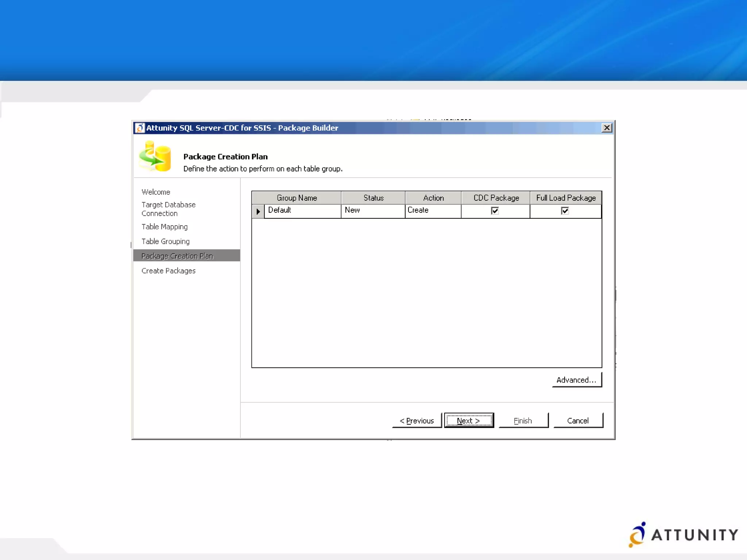Select the Default row arrow indicator
747x560 pixels.
[x=258, y=211]
